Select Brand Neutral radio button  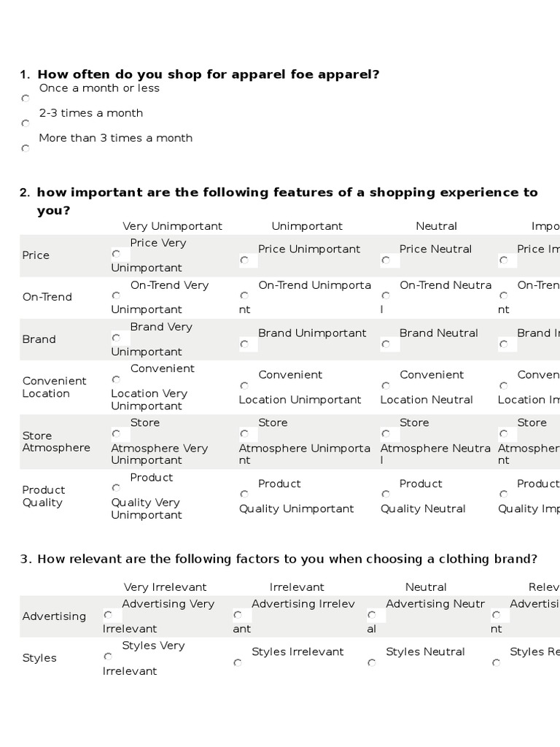(x=386, y=344)
